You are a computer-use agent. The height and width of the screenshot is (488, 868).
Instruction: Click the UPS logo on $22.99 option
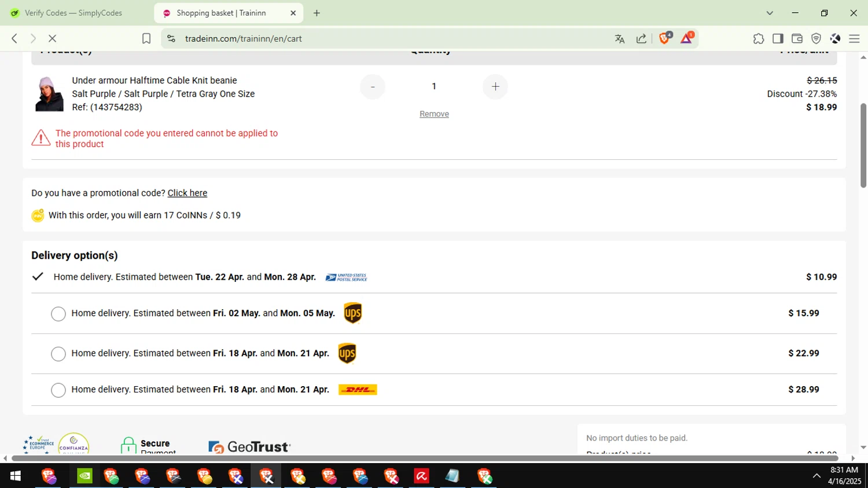click(x=347, y=353)
